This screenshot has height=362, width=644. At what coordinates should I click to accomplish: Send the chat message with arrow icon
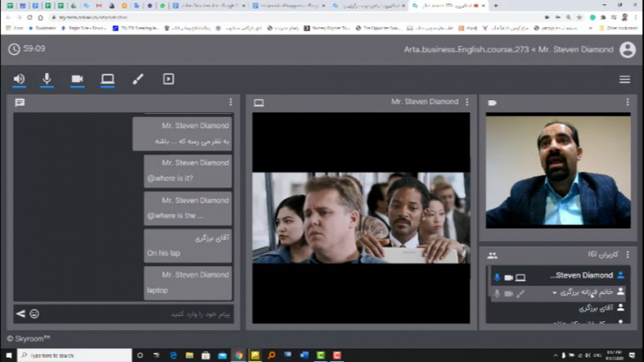point(21,314)
